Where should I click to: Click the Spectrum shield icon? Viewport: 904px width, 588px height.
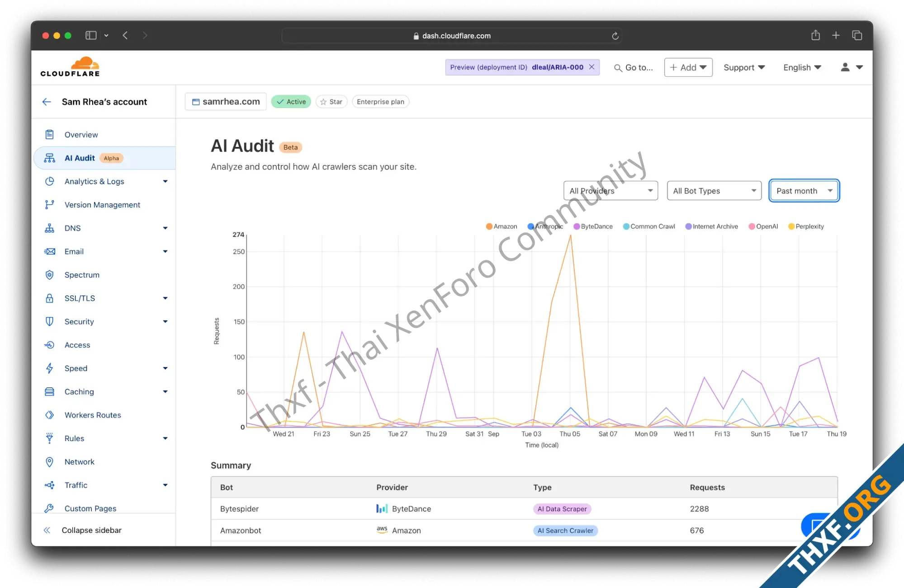(x=50, y=275)
